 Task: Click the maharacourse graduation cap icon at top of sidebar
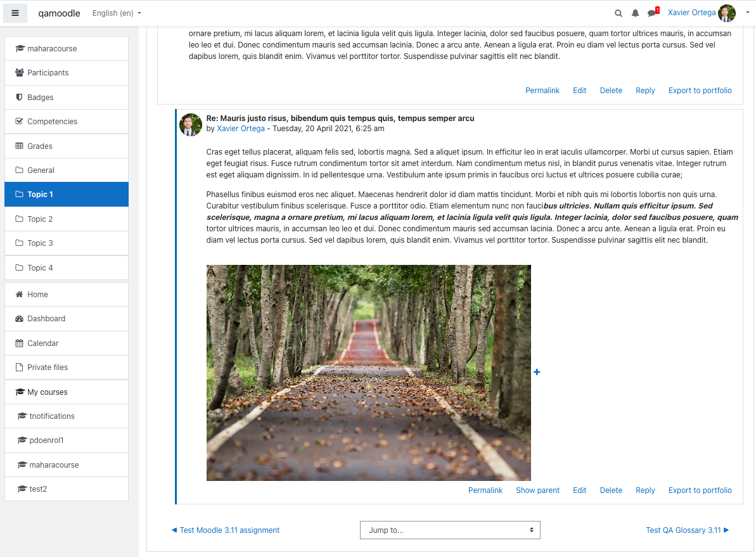(20, 49)
